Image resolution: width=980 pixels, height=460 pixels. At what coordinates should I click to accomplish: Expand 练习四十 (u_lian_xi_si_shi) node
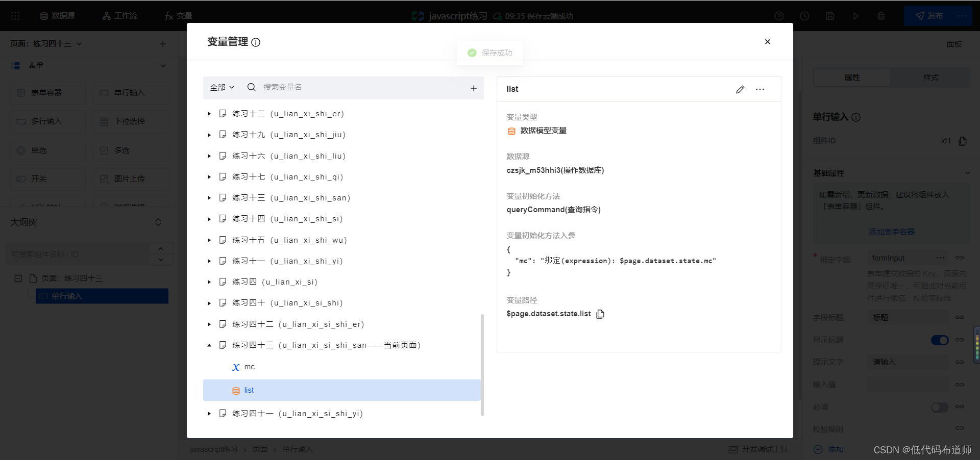pos(209,303)
